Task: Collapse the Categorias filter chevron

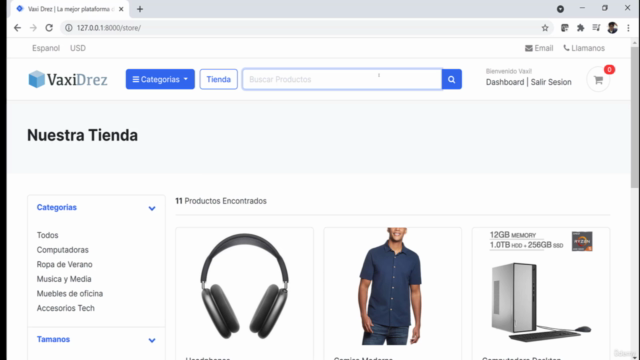Action: [152, 208]
